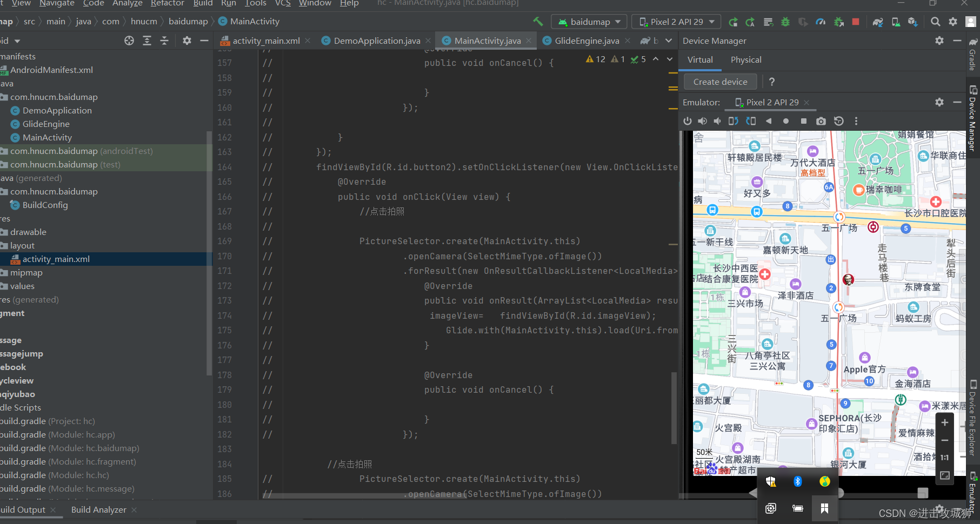Open the Pixel 2 API 29 device dropdown
Image resolution: width=980 pixels, height=524 pixels.
click(x=677, y=22)
